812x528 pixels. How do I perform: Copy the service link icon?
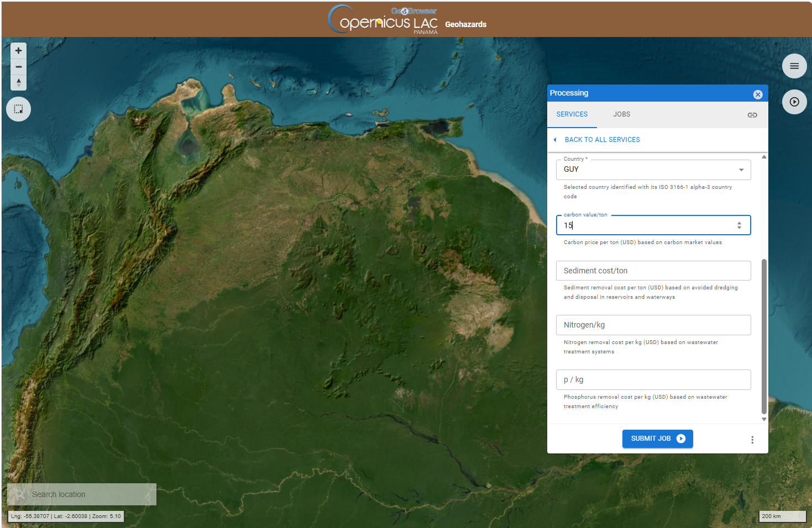click(x=752, y=115)
